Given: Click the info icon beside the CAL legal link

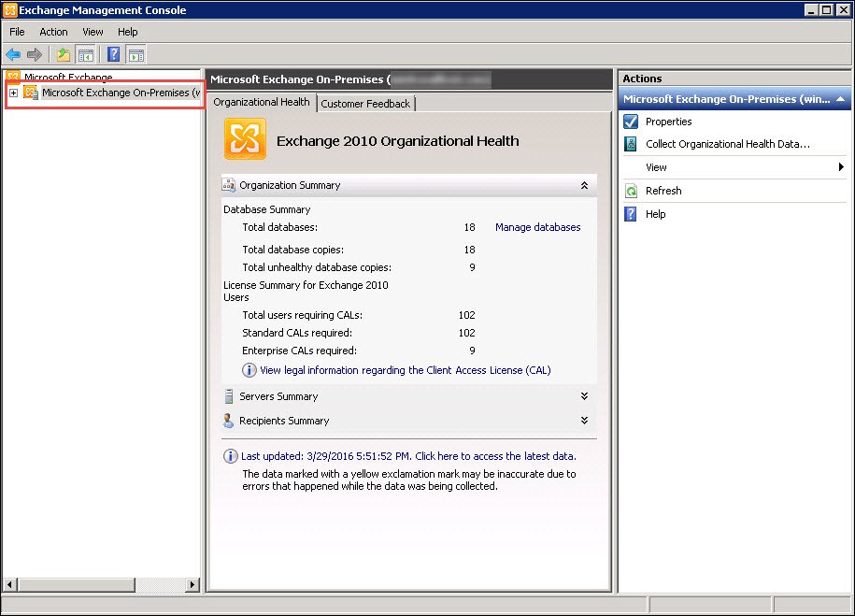Looking at the screenshot, I should click(x=249, y=370).
